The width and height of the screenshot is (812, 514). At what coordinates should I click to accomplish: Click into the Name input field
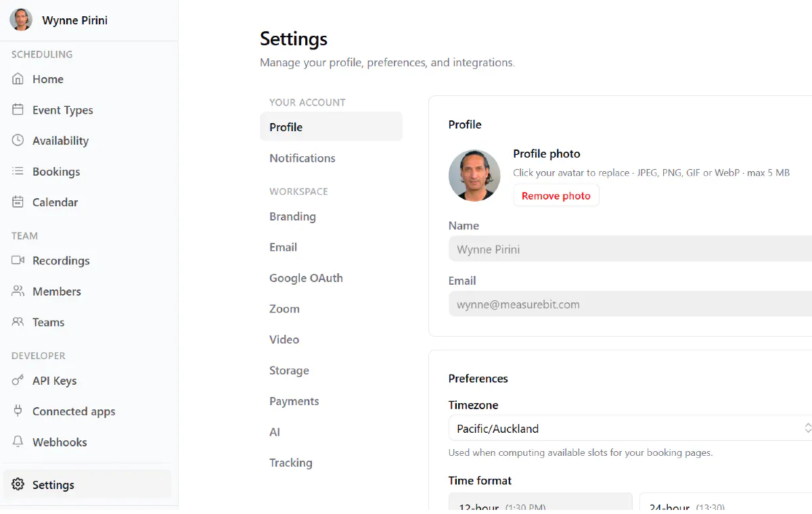[630, 249]
